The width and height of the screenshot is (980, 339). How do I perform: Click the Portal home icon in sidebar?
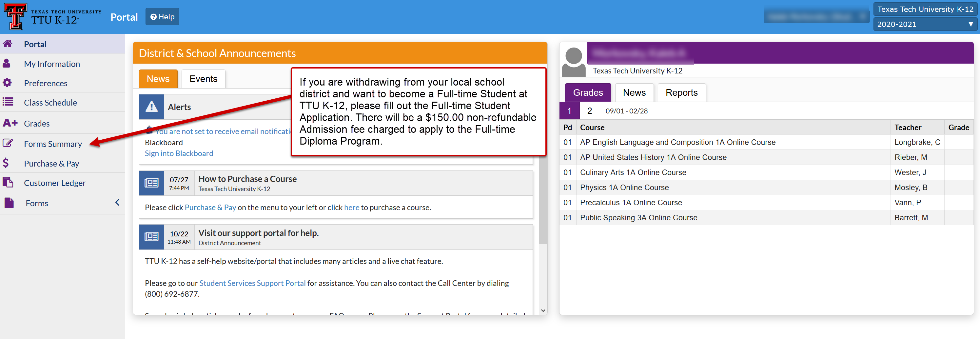point(8,43)
